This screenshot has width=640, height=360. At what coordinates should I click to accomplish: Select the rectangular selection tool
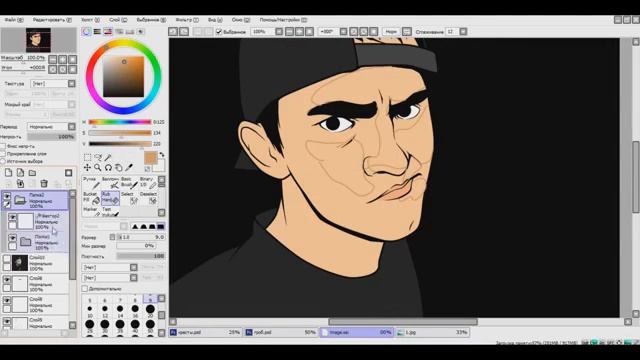pyautogui.click(x=87, y=158)
